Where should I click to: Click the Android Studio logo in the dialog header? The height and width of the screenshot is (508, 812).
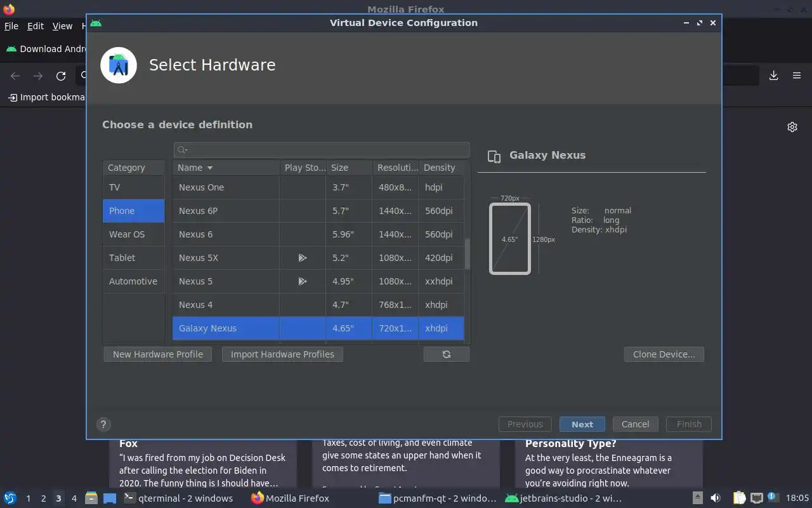(x=119, y=65)
